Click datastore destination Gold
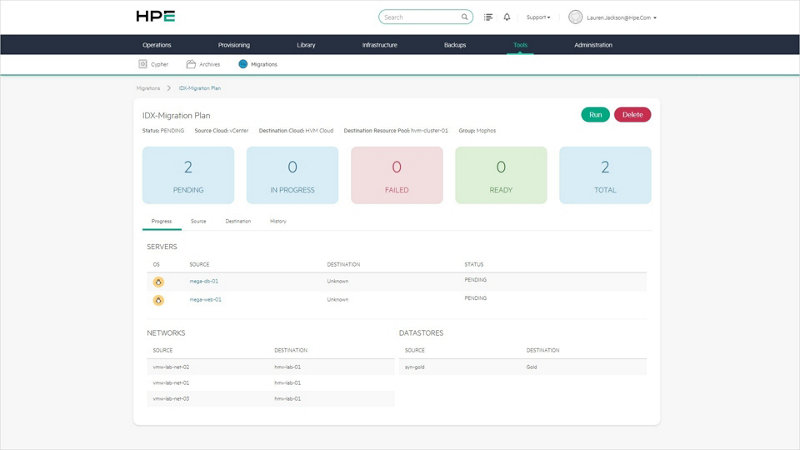The height and width of the screenshot is (450, 800). point(532,367)
